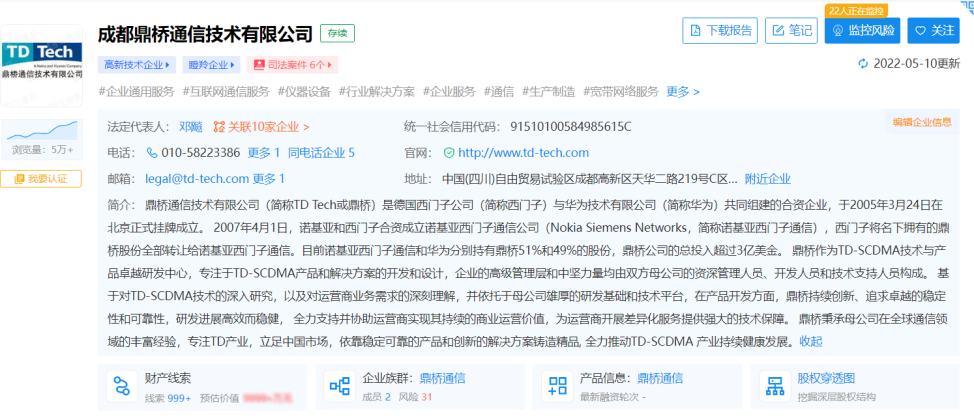This screenshot has width=974, height=419.
Task: Click the 监控风险 button
Action: 862,30
